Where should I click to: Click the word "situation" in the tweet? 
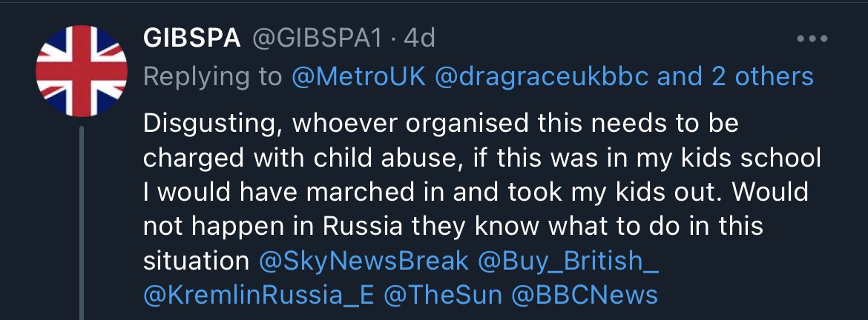click(196, 260)
